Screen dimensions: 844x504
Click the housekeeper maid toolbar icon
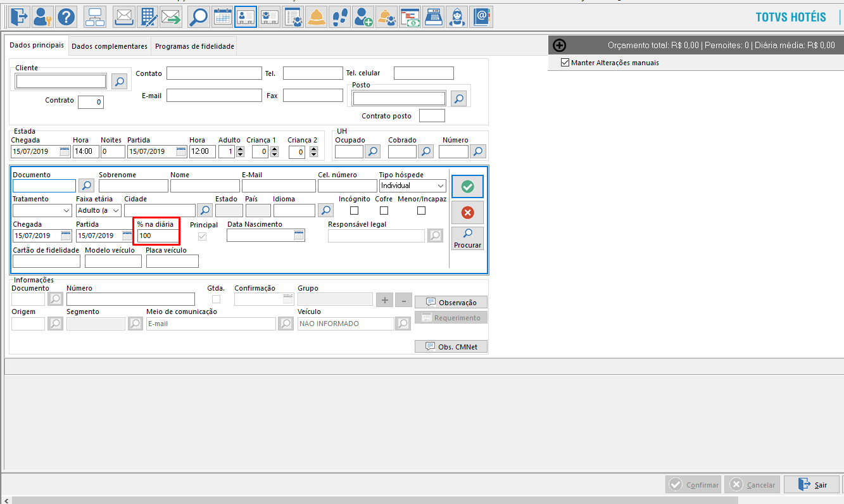pyautogui.click(x=457, y=16)
